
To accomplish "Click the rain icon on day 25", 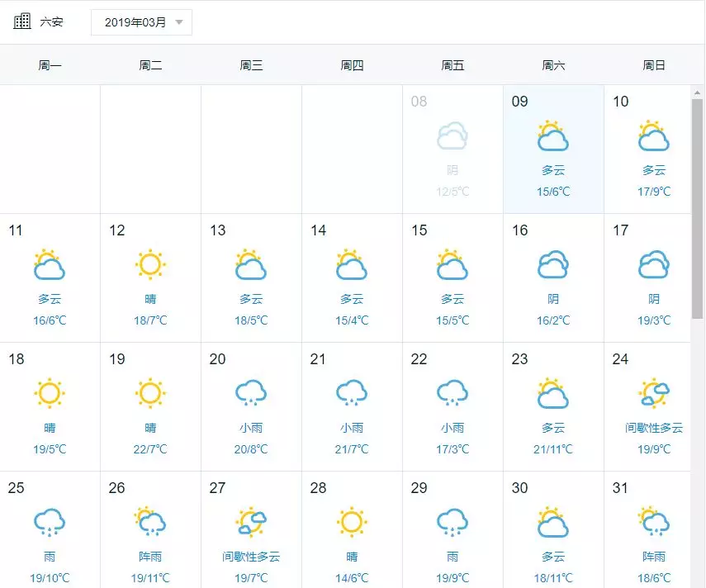I will coord(50,522).
